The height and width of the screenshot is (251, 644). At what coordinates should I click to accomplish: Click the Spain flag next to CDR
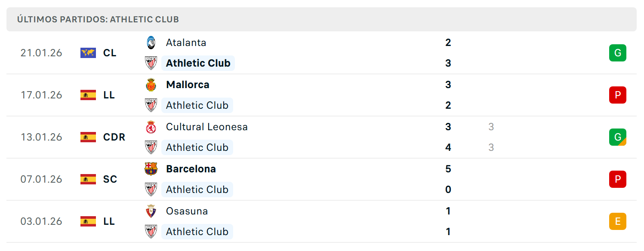click(88, 137)
